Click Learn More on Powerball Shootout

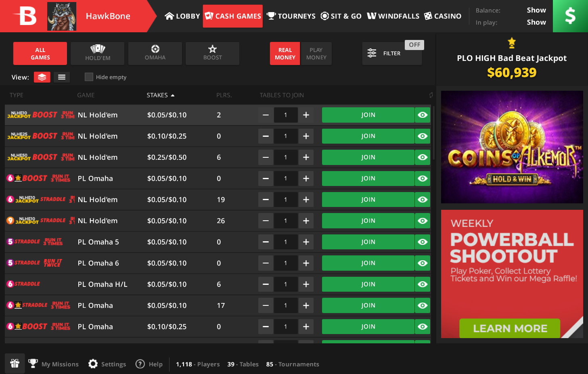pyautogui.click(x=510, y=328)
